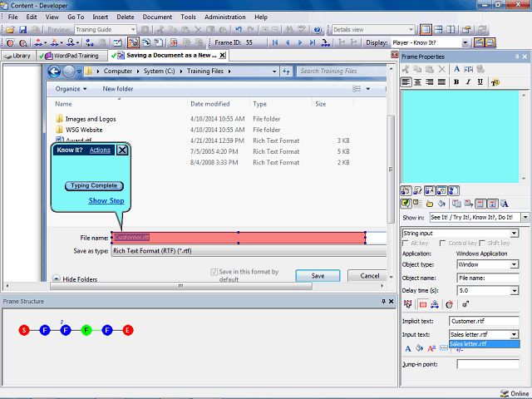Screen dimensions: 532x399
Task: Open the Show in dropdown
Action: 525,217
